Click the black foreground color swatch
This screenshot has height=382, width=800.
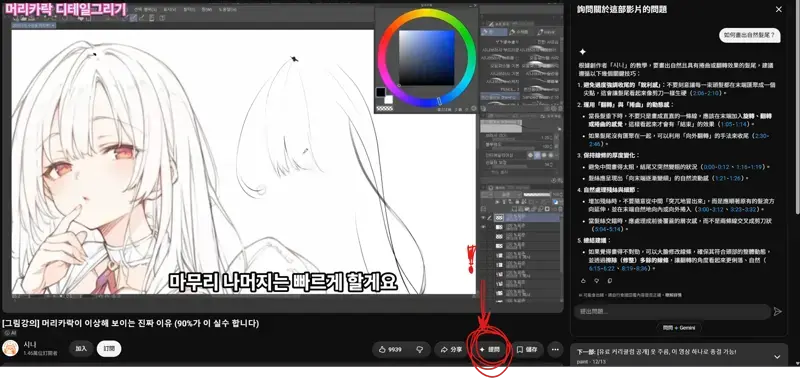(x=381, y=92)
